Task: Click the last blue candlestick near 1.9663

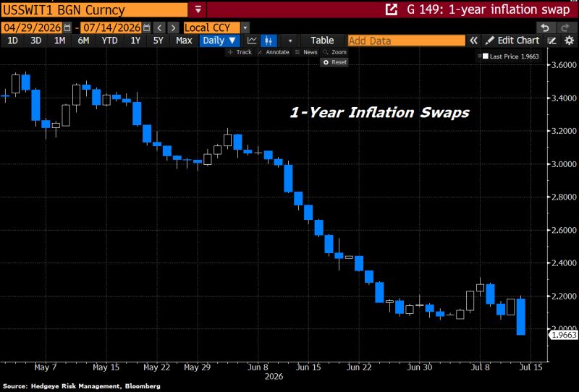Action: [x=520, y=317]
